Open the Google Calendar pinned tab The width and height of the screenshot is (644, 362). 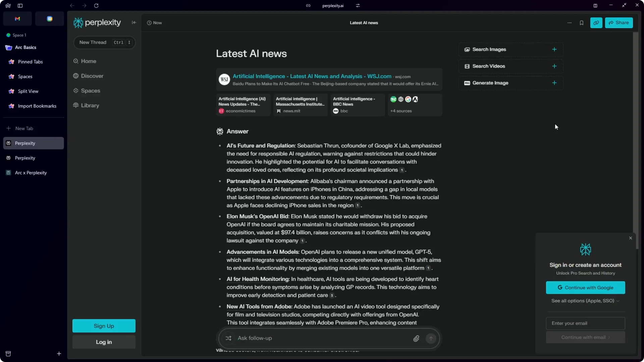point(50,19)
